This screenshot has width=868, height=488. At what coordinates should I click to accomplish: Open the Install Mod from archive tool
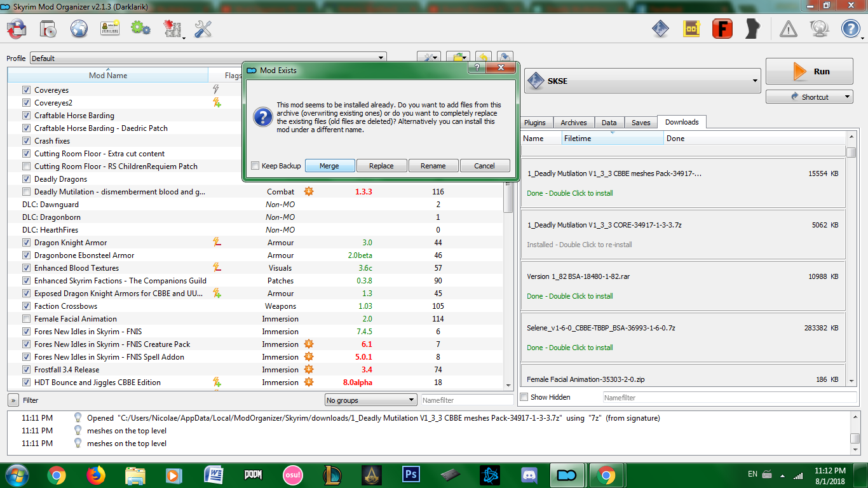point(17,29)
